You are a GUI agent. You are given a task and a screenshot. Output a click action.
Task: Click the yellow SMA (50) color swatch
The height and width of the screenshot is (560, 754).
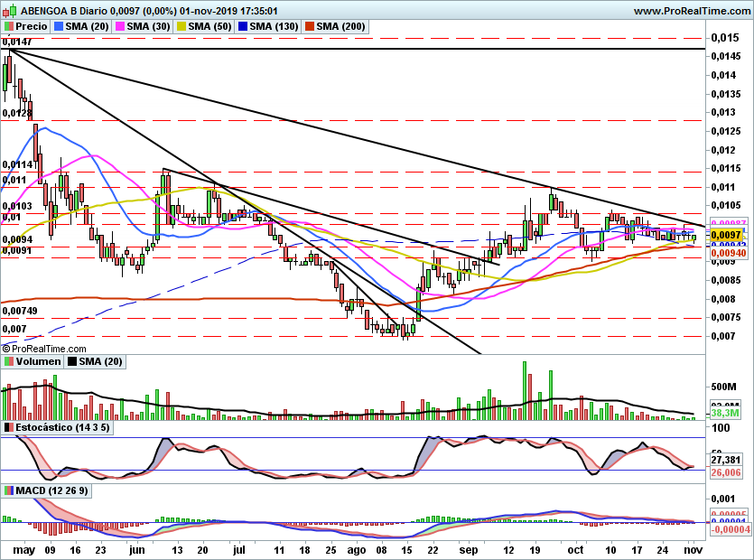tap(182, 26)
